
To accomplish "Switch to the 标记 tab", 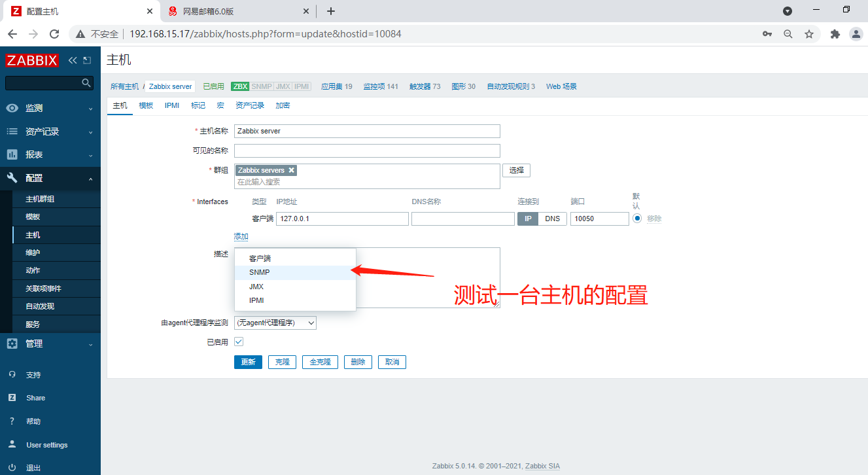I will [198, 105].
